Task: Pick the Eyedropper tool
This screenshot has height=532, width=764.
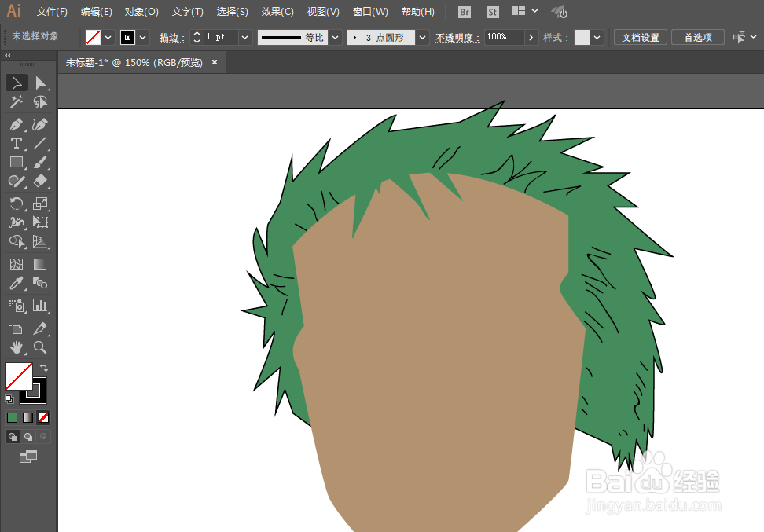Action: tap(16, 283)
